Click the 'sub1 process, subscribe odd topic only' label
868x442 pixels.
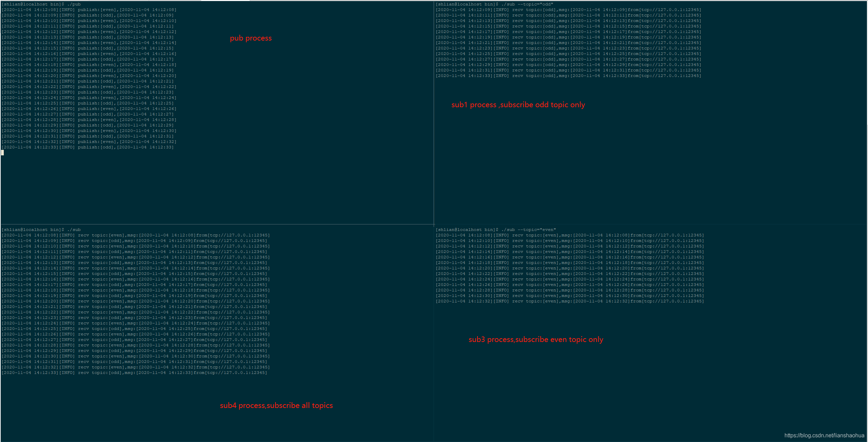click(518, 105)
